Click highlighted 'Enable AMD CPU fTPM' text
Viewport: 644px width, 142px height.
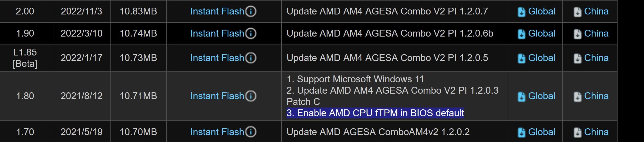coord(375,113)
